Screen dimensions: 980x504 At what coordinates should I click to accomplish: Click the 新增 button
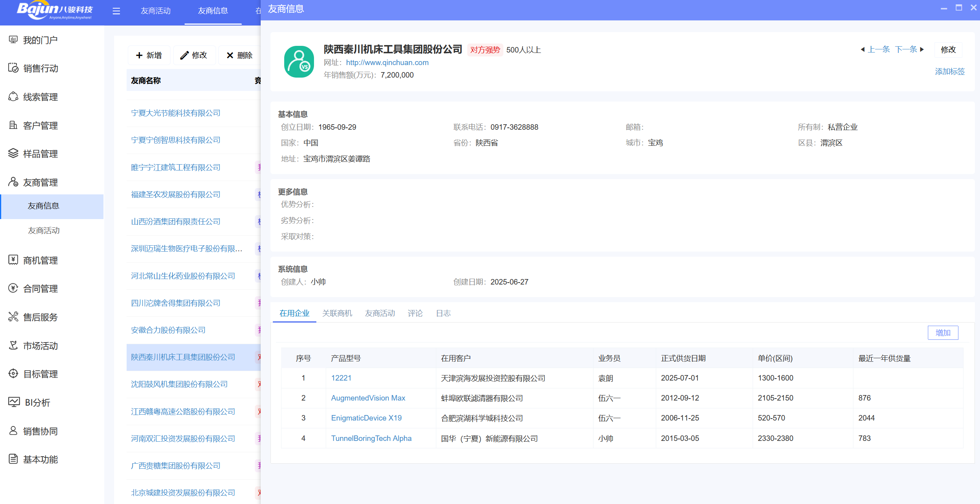click(x=149, y=55)
